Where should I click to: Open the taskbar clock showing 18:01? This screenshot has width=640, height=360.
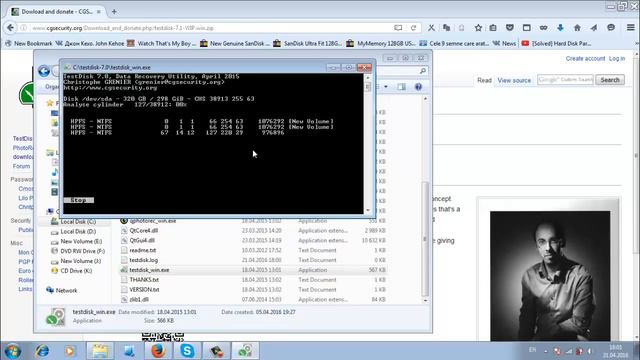pyautogui.click(x=615, y=351)
